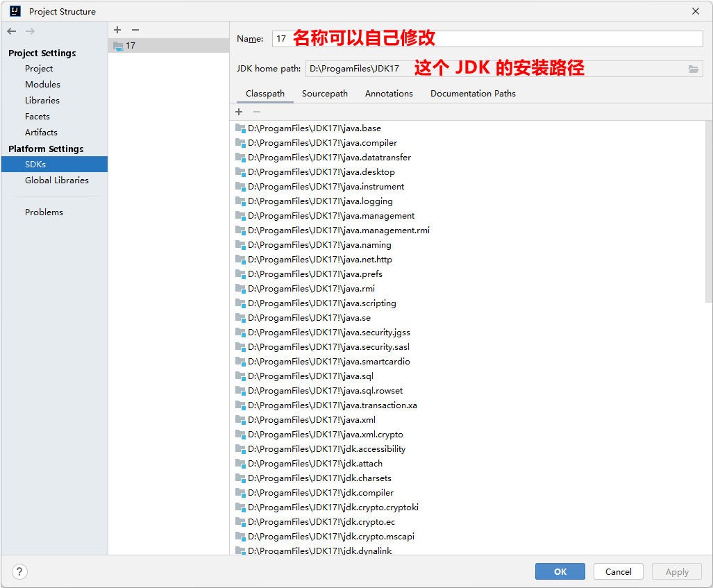Viewport: 713px width, 588px height.
Task: Select the jdk.compiler classpath entry
Action: [x=314, y=492]
